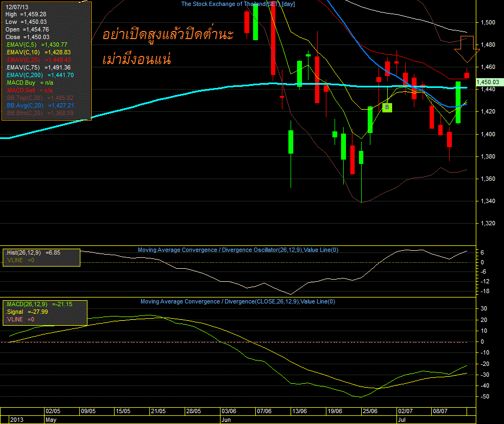Click the '2013' year label on the time axis
Image resolution: width=504 pixels, height=424 pixels.
pyautogui.click(x=16, y=420)
